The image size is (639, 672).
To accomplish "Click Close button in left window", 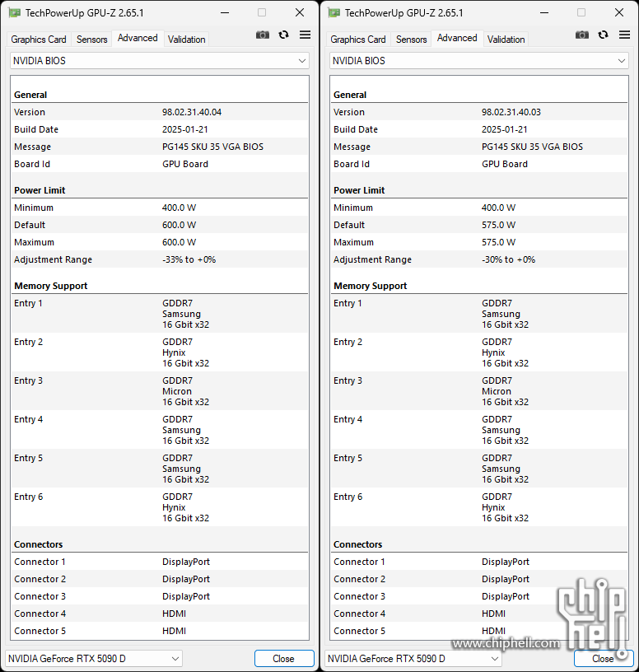I will pos(284,658).
